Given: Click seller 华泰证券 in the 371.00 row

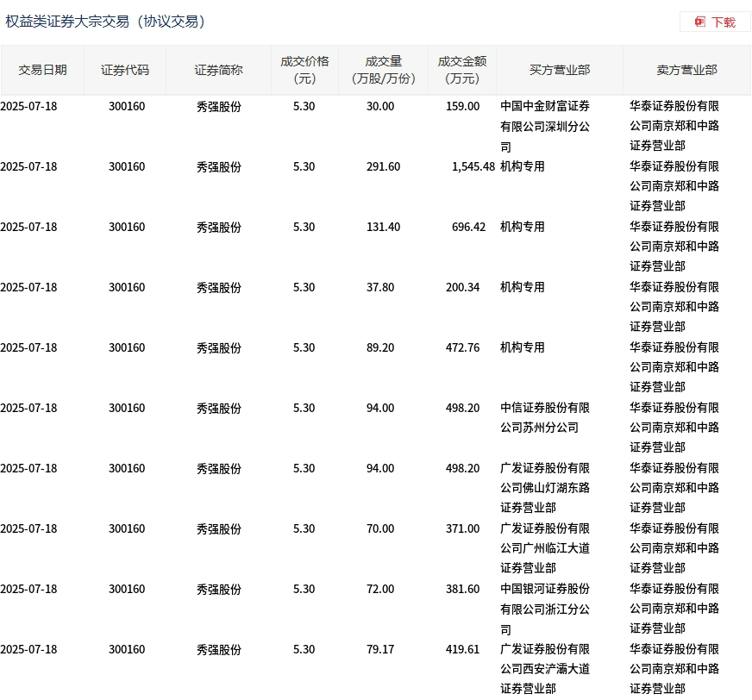Looking at the screenshot, I should [674, 548].
